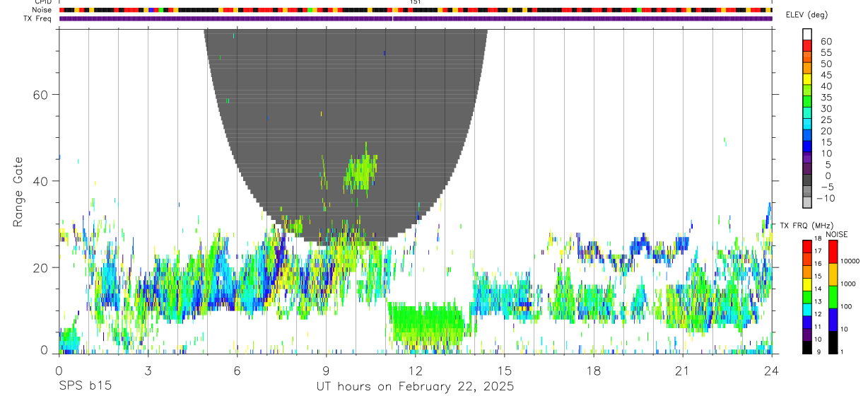Click x-axis tick label 18
868x401 pixels.
[x=593, y=371]
